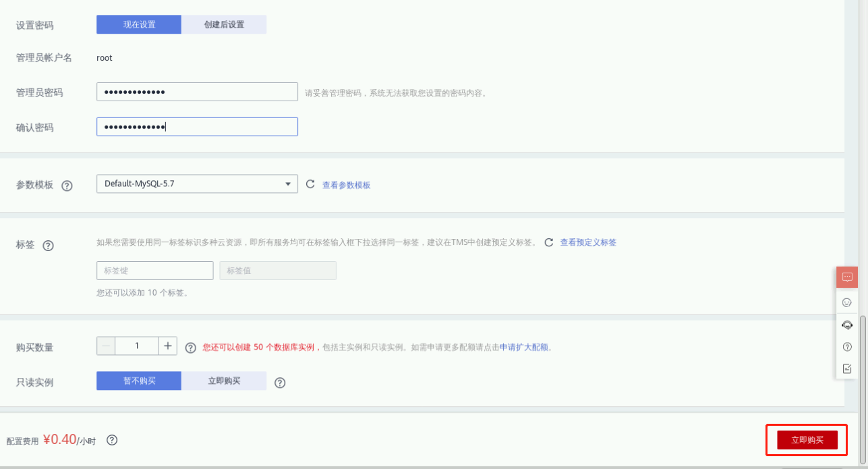
Task: Click the root administrator account name
Action: pos(105,58)
